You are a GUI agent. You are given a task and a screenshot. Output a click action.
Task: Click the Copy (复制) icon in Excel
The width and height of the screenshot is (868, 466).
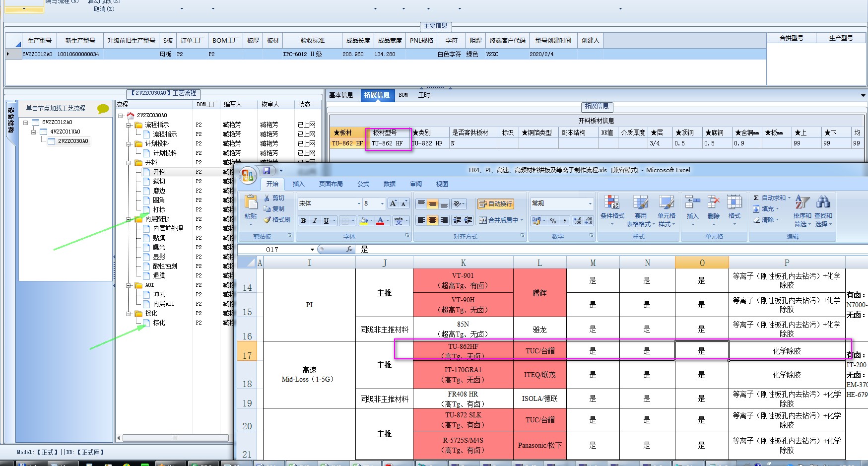click(x=267, y=209)
